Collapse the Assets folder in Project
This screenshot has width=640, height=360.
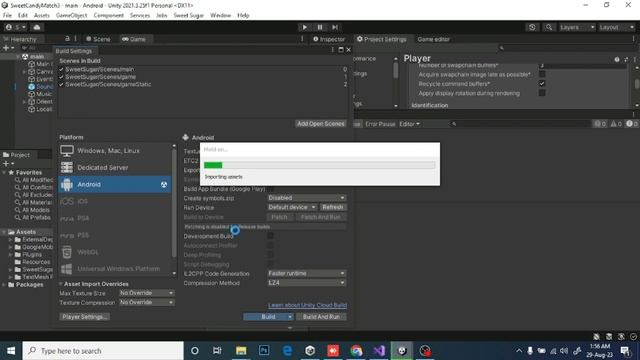[4, 232]
